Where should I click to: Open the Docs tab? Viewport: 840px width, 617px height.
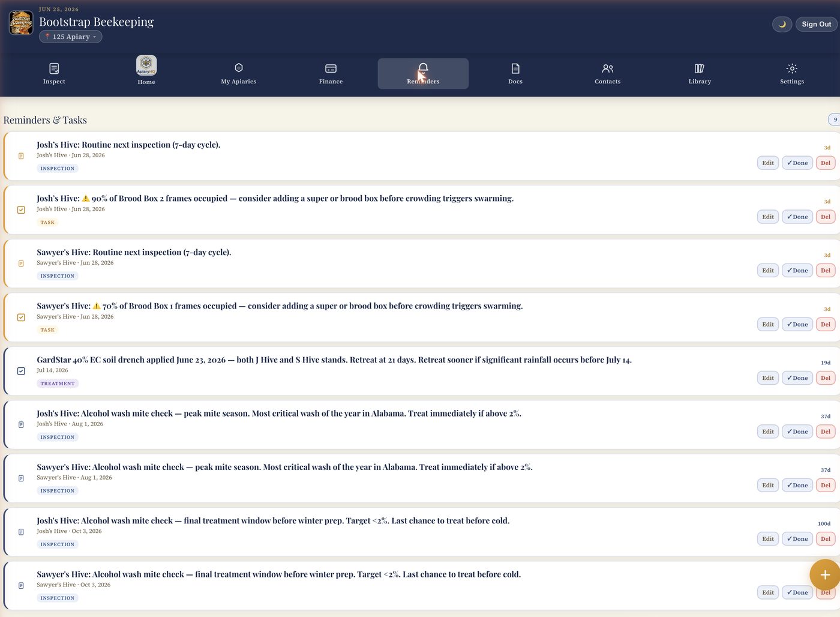(x=515, y=74)
